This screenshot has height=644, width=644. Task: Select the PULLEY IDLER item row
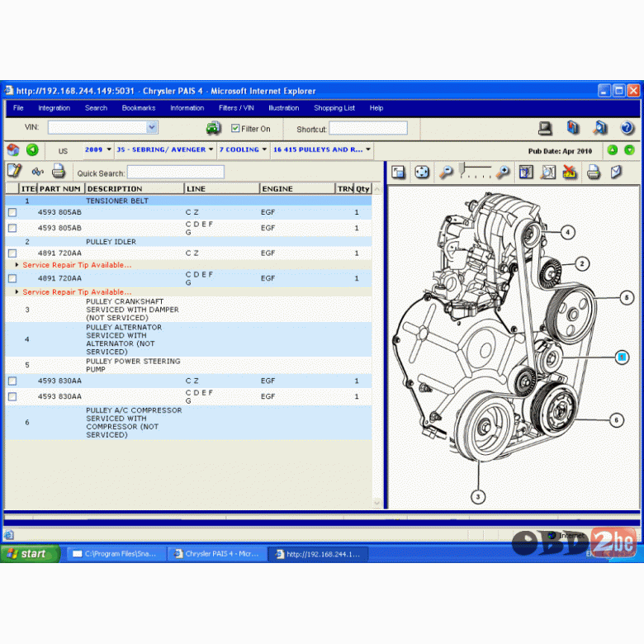[x=188, y=242]
